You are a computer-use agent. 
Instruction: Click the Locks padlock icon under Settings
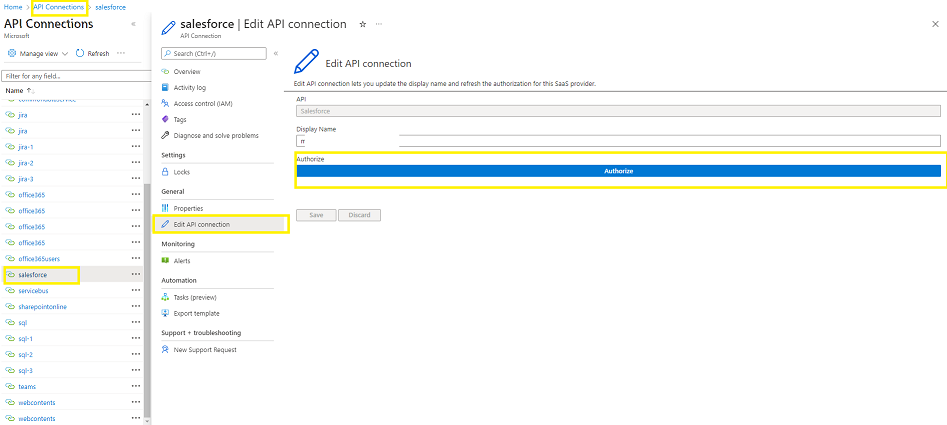pos(165,172)
